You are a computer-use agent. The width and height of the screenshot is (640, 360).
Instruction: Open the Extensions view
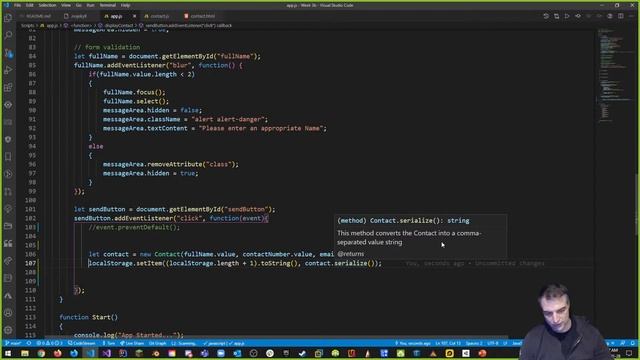pos(8,87)
